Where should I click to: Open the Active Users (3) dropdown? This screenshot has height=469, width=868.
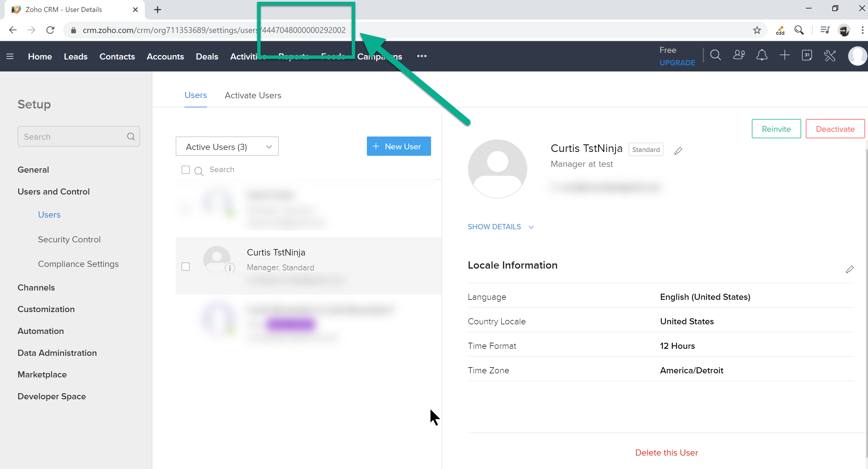pos(227,146)
